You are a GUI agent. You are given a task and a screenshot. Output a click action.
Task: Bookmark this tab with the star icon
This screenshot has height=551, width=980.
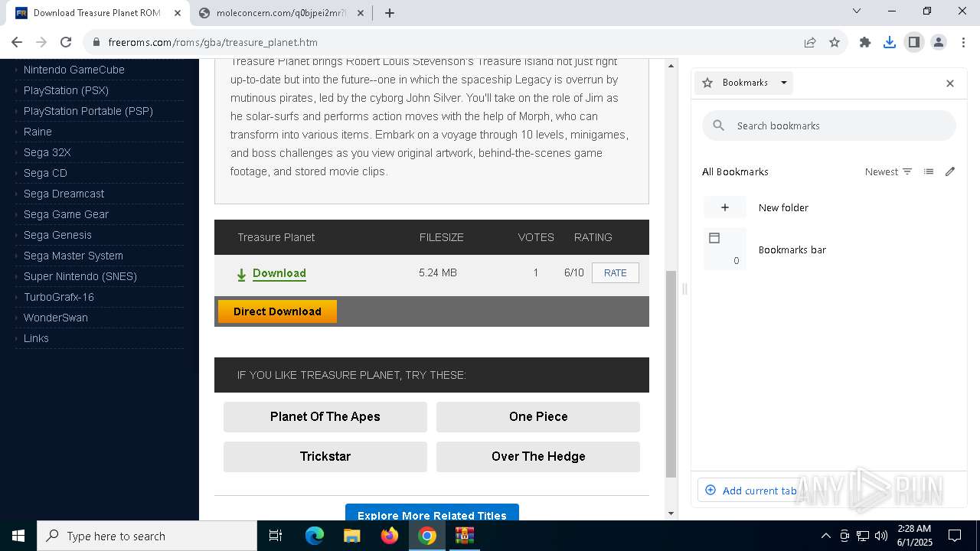tap(835, 42)
